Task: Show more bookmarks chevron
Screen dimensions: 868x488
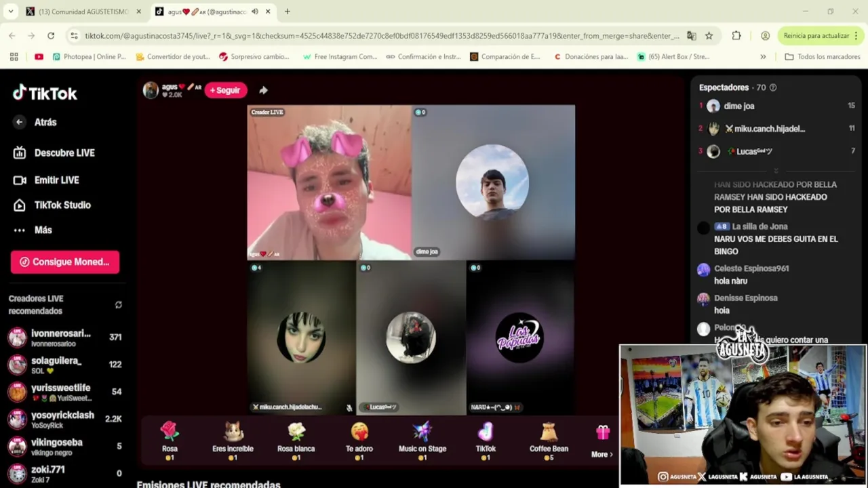Action: click(x=763, y=57)
